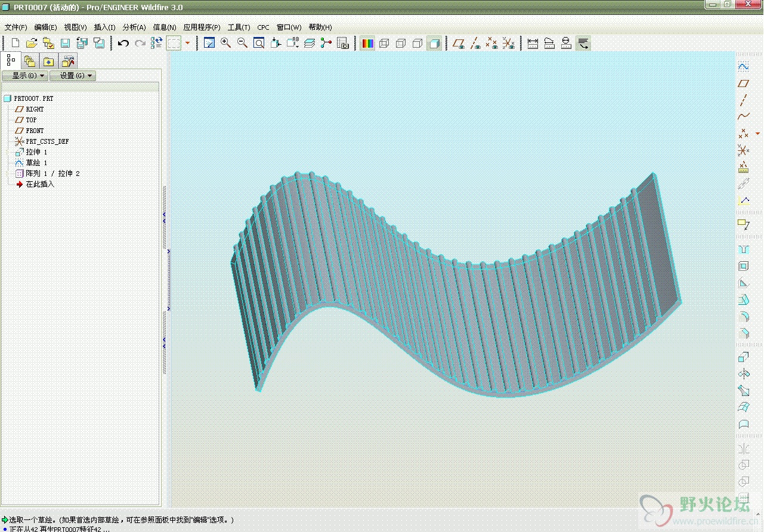
Task: Open the 设置(G) dropdown
Action: (72, 76)
